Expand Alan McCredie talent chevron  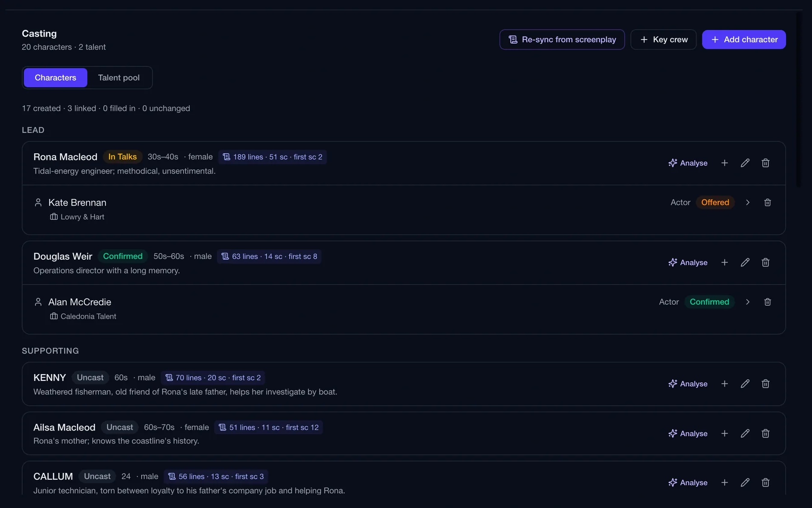(747, 302)
